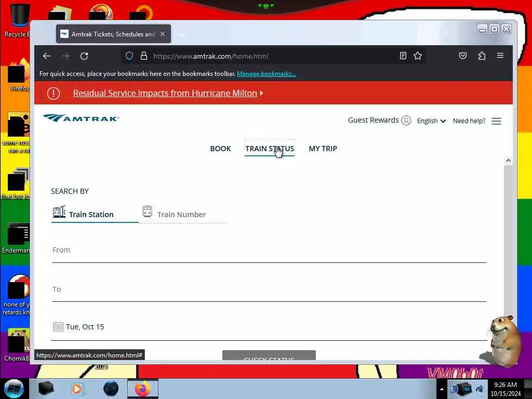This screenshot has height=399, width=532.
Task: Switch to the BOOK tab
Action: pyautogui.click(x=220, y=149)
